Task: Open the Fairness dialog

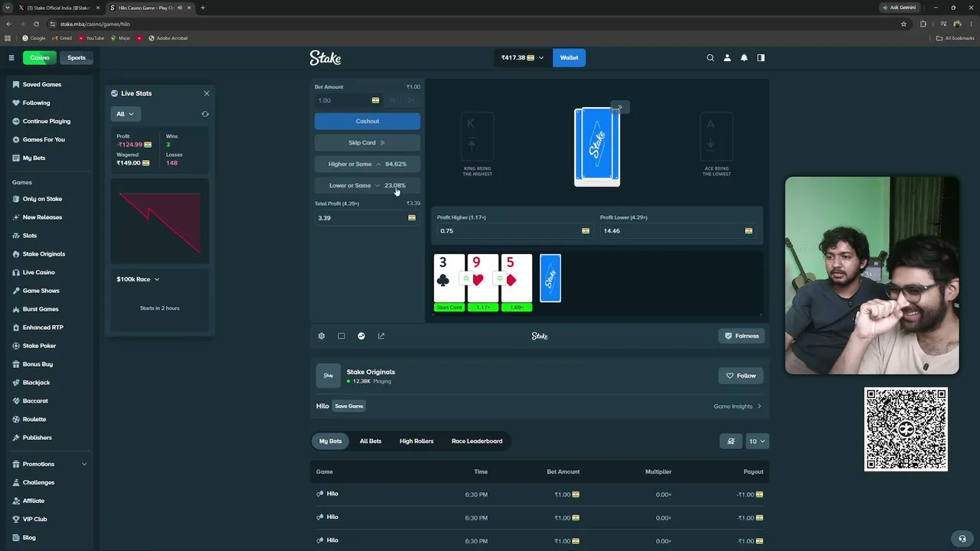Action: coord(742,336)
